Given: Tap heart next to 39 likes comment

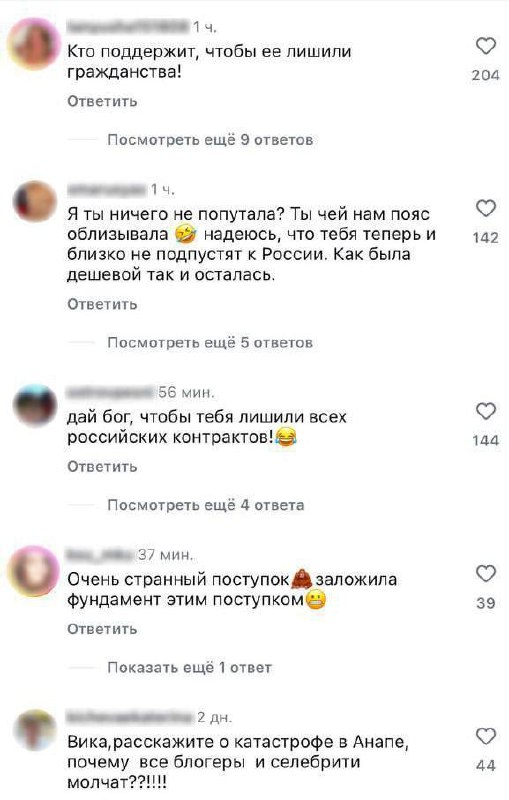Looking at the screenshot, I should tap(486, 573).
